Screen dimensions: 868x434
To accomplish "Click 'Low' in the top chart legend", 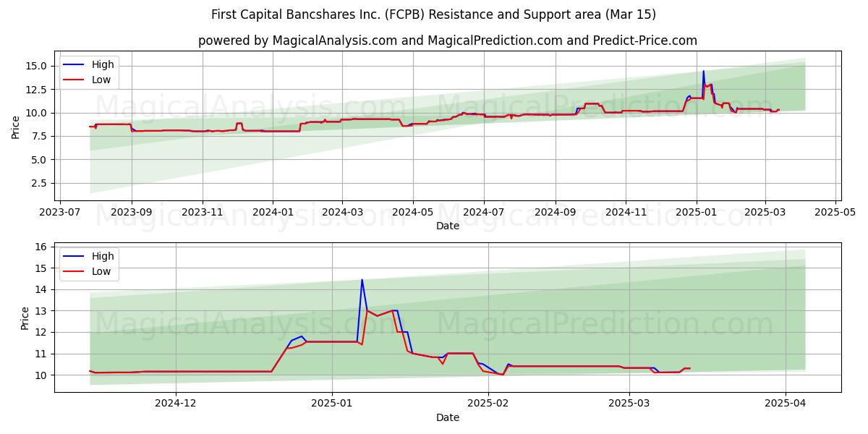I will click(101, 80).
